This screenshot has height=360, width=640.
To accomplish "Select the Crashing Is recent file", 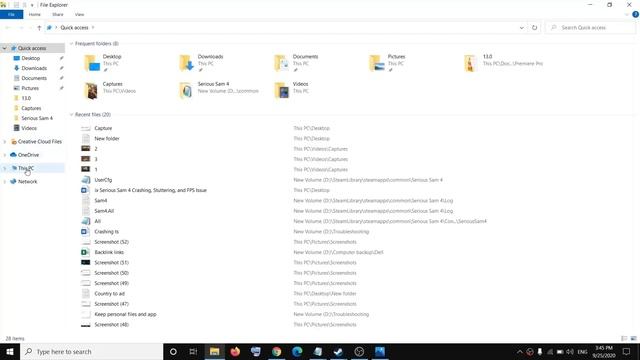I will [107, 232].
